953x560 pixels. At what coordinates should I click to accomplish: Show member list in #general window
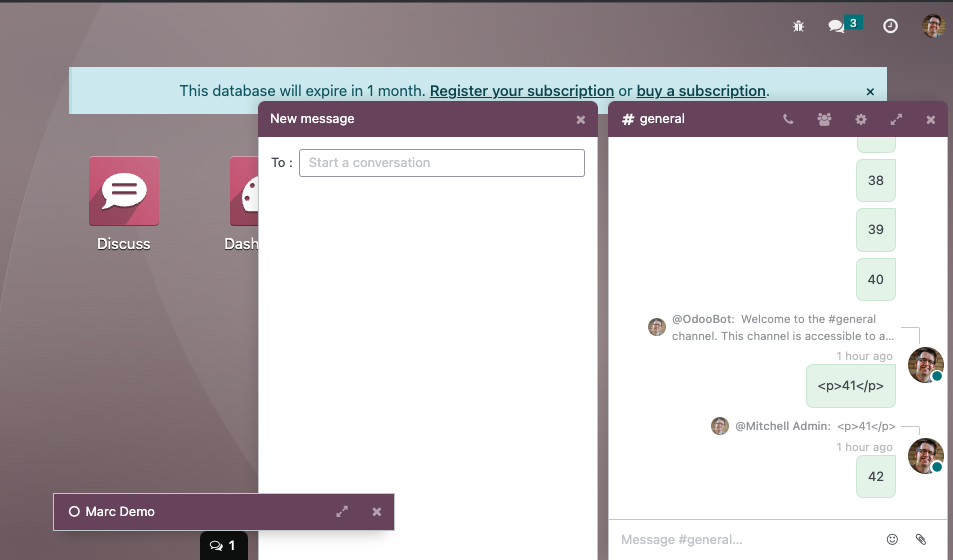click(824, 119)
